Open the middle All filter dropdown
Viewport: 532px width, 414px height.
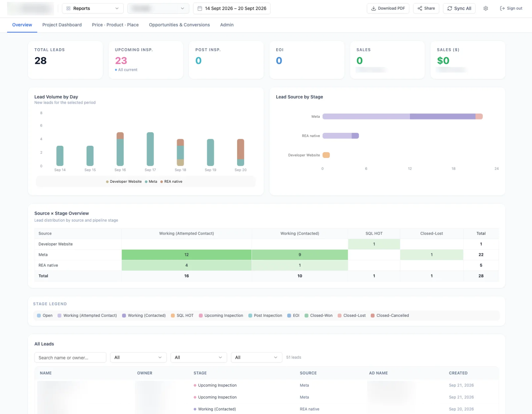(x=199, y=357)
